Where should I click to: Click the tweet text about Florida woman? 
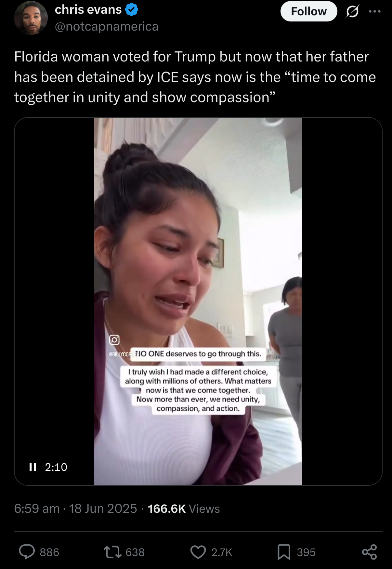coord(195,77)
